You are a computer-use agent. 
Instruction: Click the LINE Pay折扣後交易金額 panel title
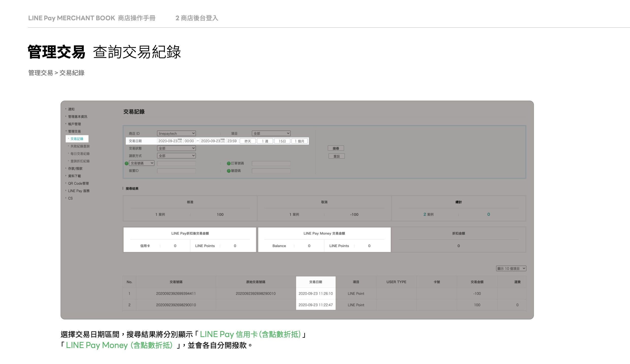190,233
